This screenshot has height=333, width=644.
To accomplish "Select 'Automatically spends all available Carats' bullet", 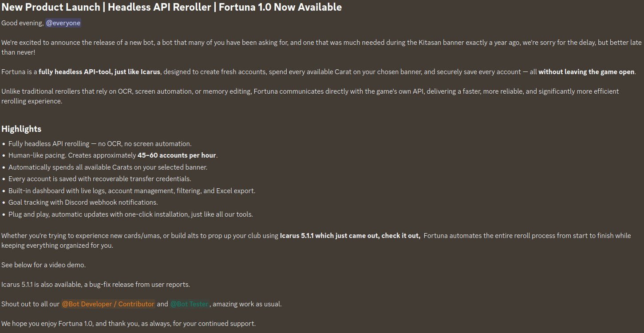I will tap(108, 167).
